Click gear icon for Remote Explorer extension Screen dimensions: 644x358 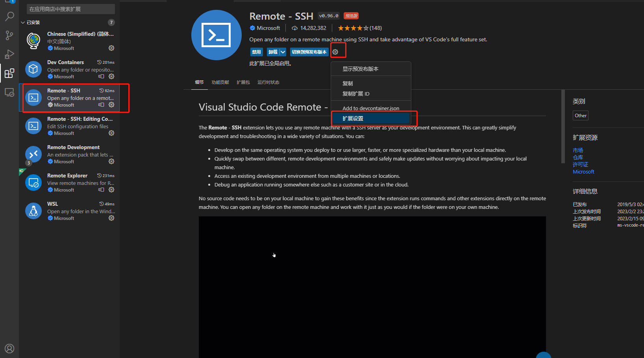[x=111, y=190]
